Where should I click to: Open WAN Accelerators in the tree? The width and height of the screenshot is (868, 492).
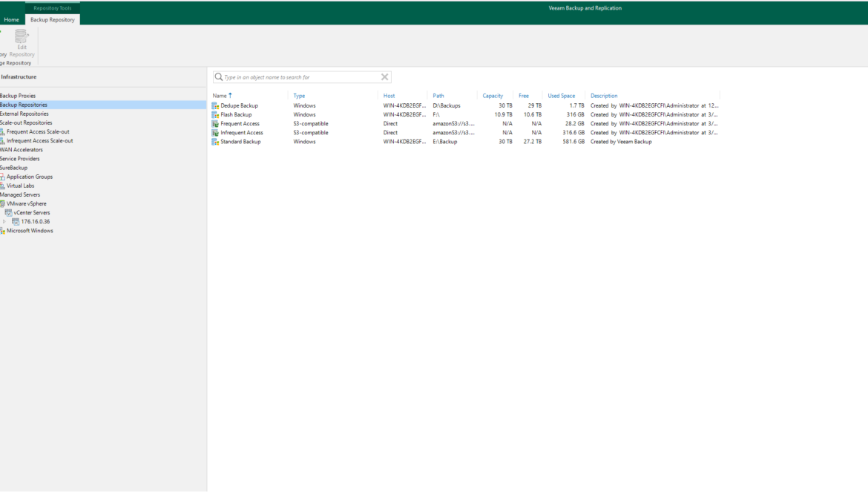coord(22,150)
